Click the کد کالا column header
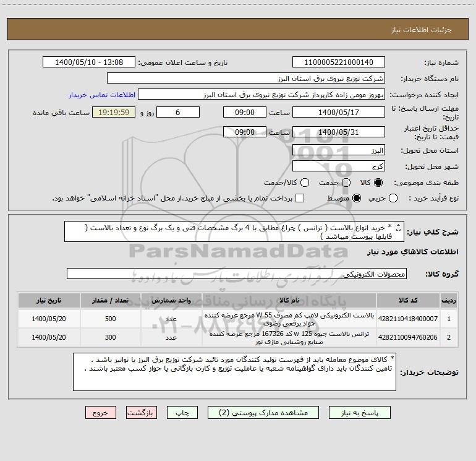Viewport: 476px width, 461px height. click(x=408, y=300)
